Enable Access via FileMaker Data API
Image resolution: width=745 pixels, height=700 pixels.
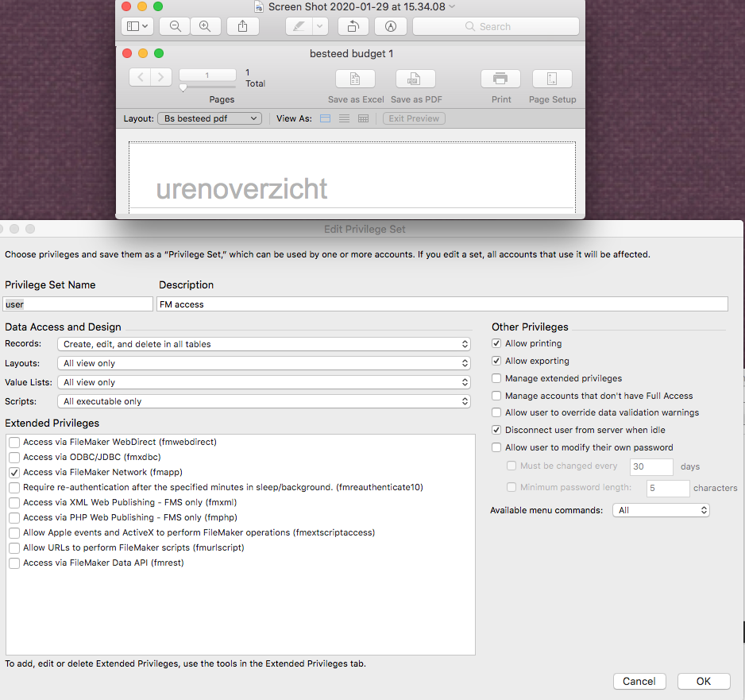(14, 563)
